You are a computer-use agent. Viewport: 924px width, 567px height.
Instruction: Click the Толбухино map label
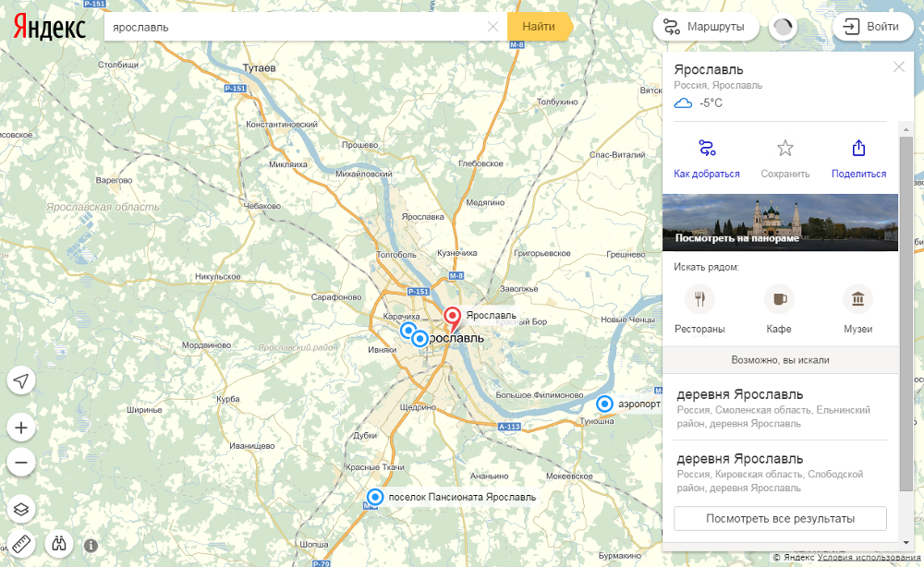coord(557,102)
